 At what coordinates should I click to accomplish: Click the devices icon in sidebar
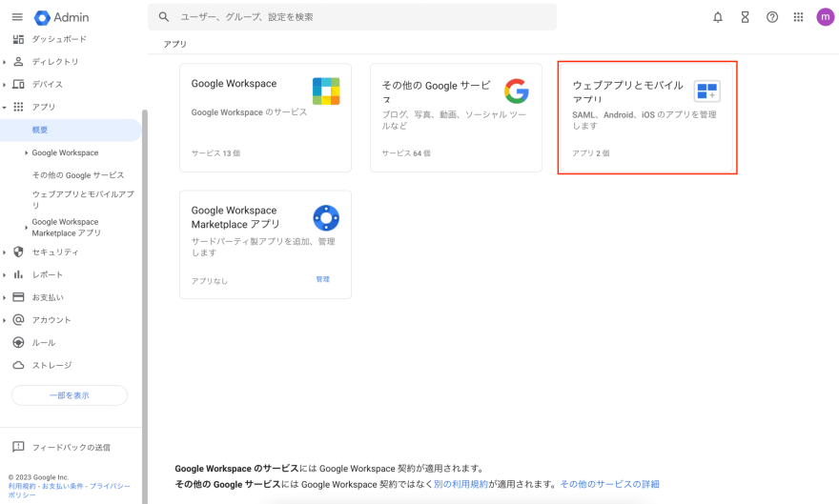[18, 84]
